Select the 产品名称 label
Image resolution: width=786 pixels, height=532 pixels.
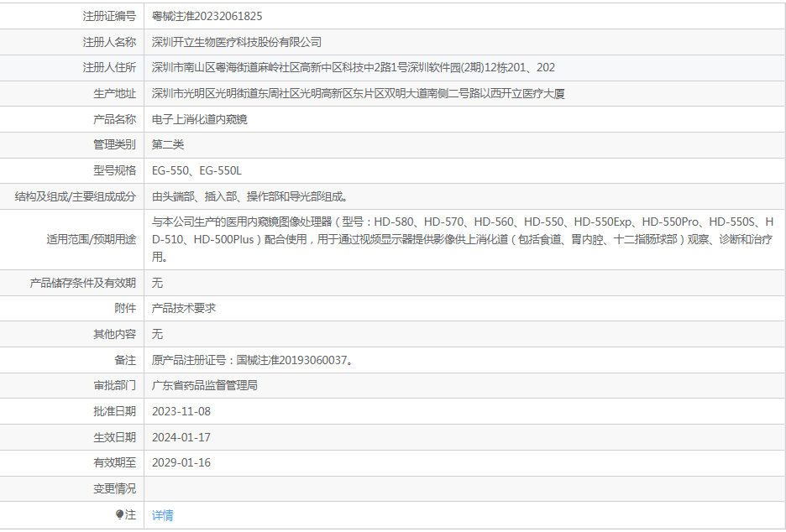[x=115, y=119]
